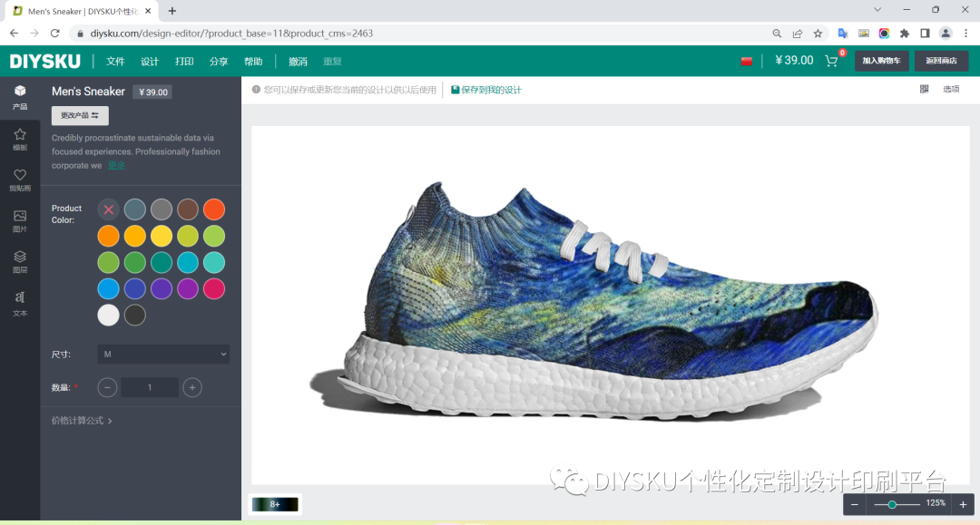The height and width of the screenshot is (525, 980).
Task: Click the stage thumbnail labeled 8+
Action: (275, 504)
